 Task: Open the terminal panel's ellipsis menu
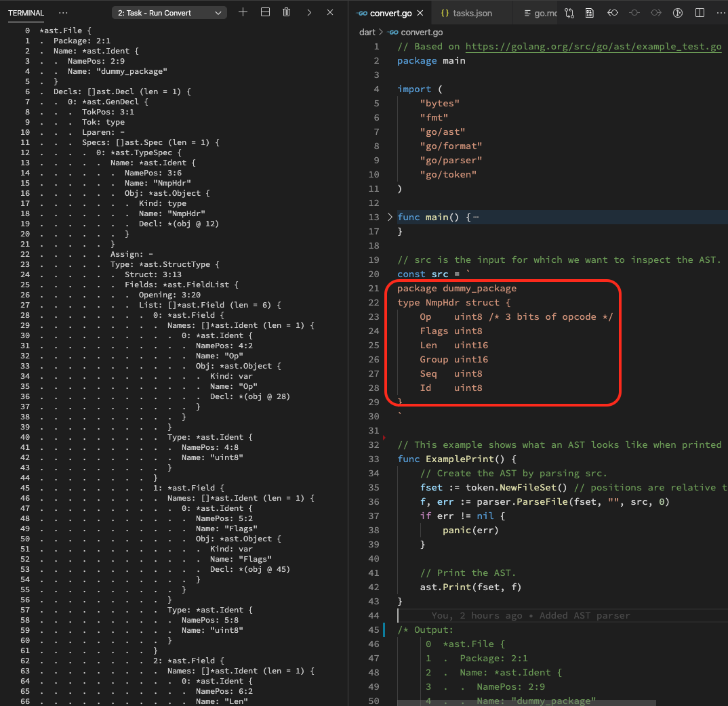point(63,13)
